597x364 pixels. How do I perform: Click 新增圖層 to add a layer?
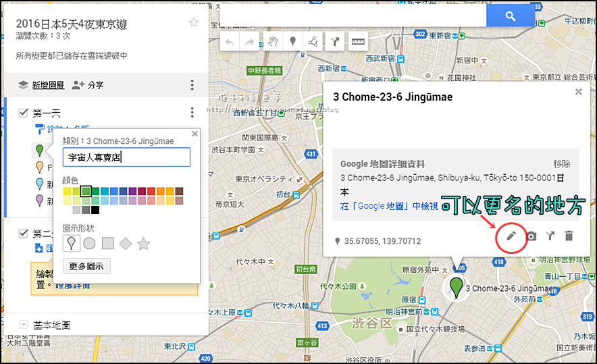pyautogui.click(x=48, y=85)
